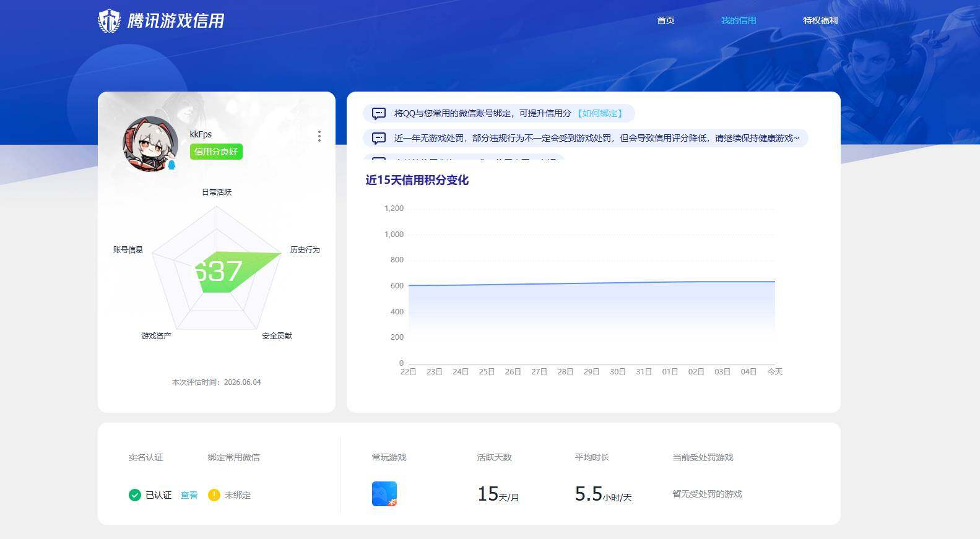Click the 日常活跃 radar label
The height and width of the screenshot is (539, 980).
pyautogui.click(x=217, y=192)
